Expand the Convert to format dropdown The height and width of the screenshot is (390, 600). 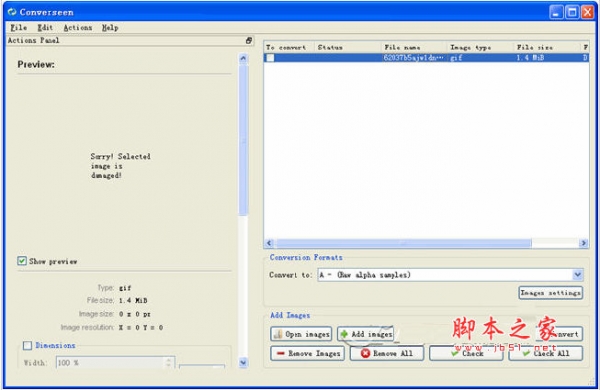pyautogui.click(x=577, y=274)
